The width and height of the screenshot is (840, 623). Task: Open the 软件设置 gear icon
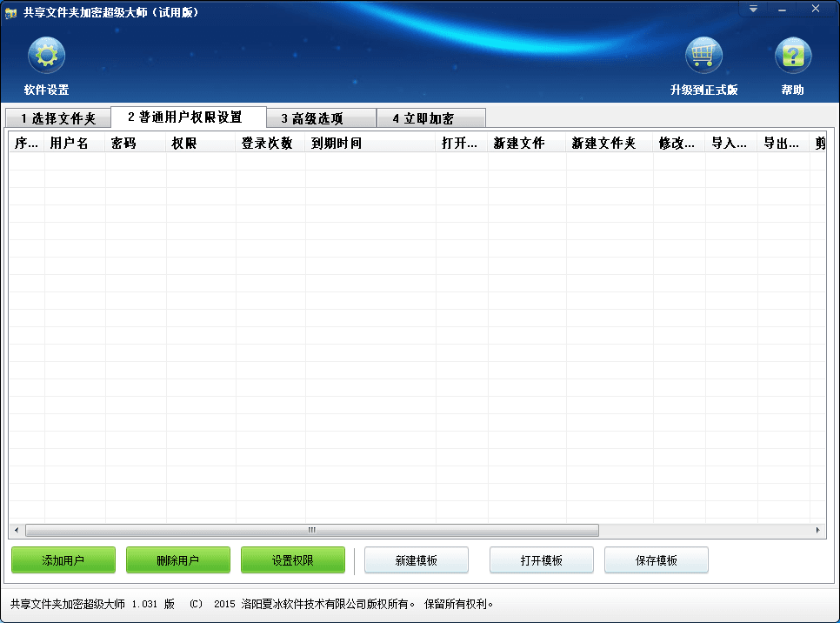47,55
